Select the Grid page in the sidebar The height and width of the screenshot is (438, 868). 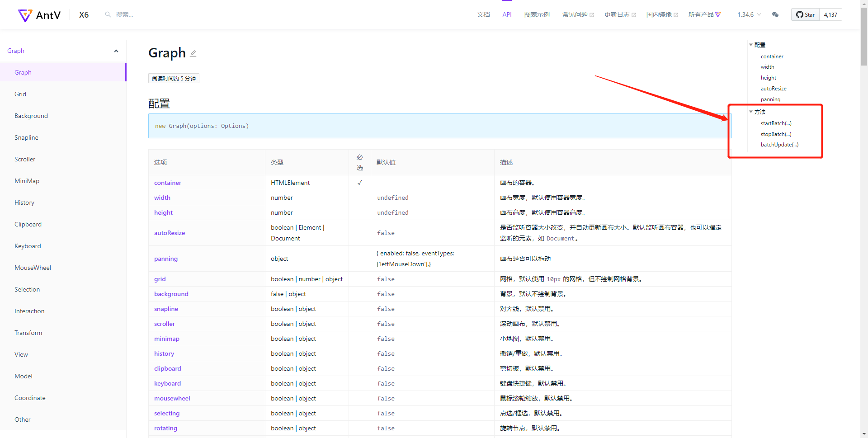(x=20, y=94)
